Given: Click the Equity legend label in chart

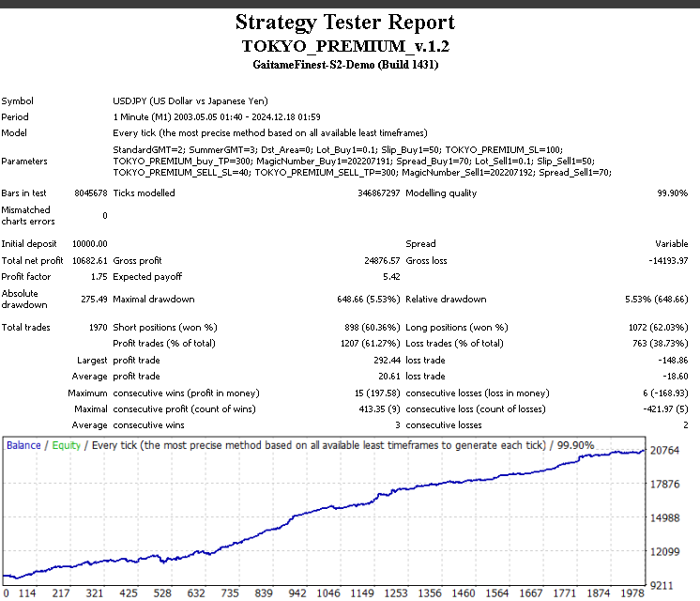Looking at the screenshot, I should (x=64, y=445).
